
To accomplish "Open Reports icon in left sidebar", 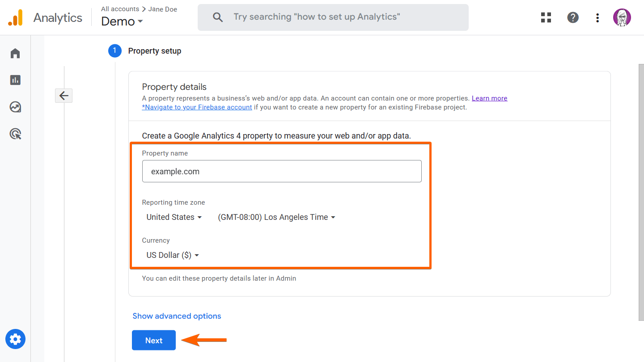I will pyautogui.click(x=15, y=80).
